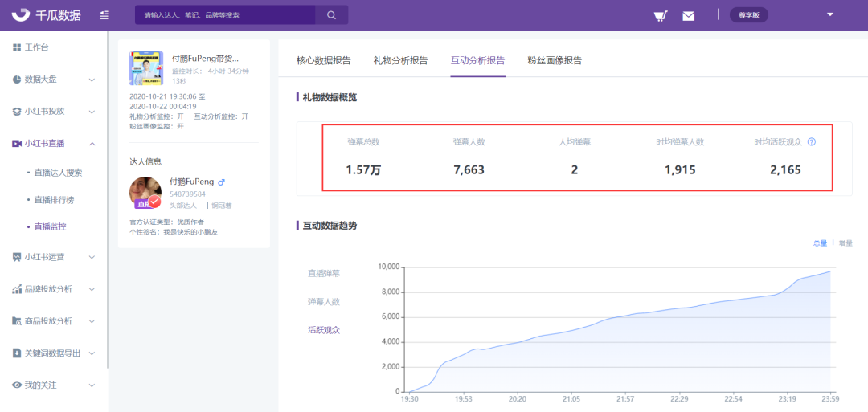
Task: Open 直播排行榜 submenu item
Action: coord(54,200)
